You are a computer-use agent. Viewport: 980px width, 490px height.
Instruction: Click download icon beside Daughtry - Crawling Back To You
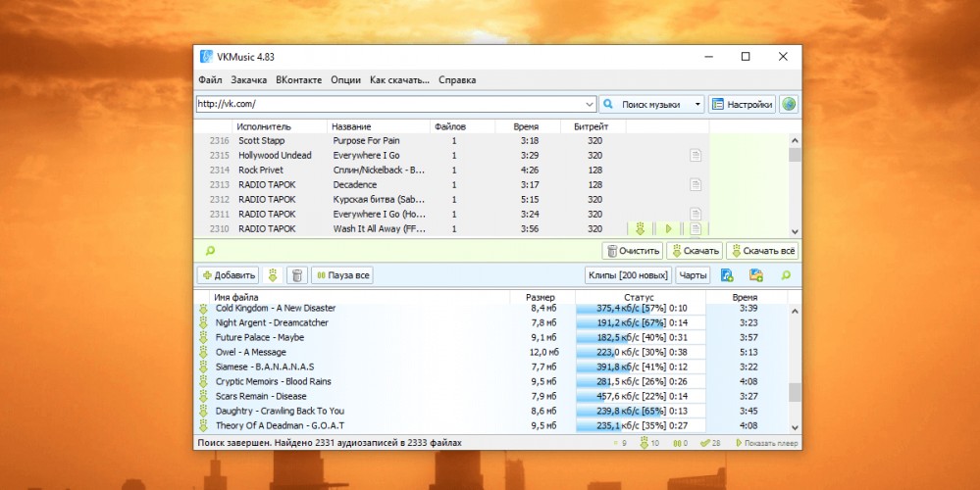[x=203, y=411]
